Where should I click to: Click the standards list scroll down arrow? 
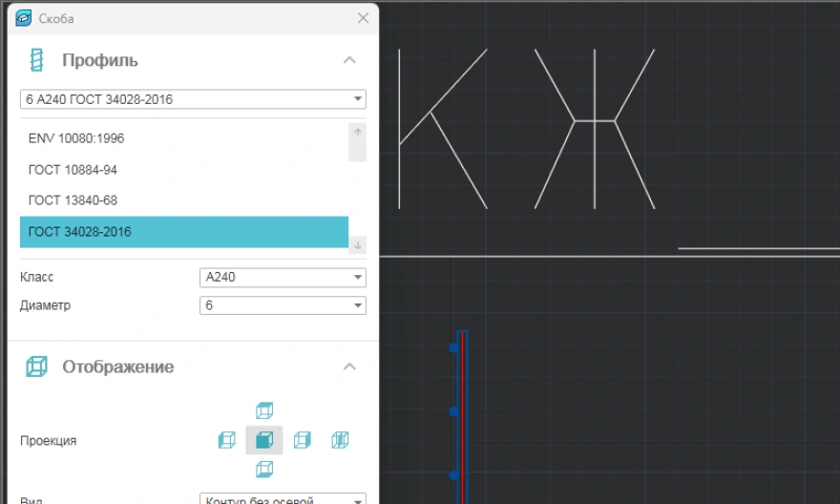tap(358, 245)
